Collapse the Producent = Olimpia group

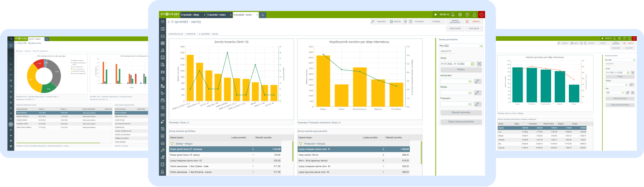[301, 143]
